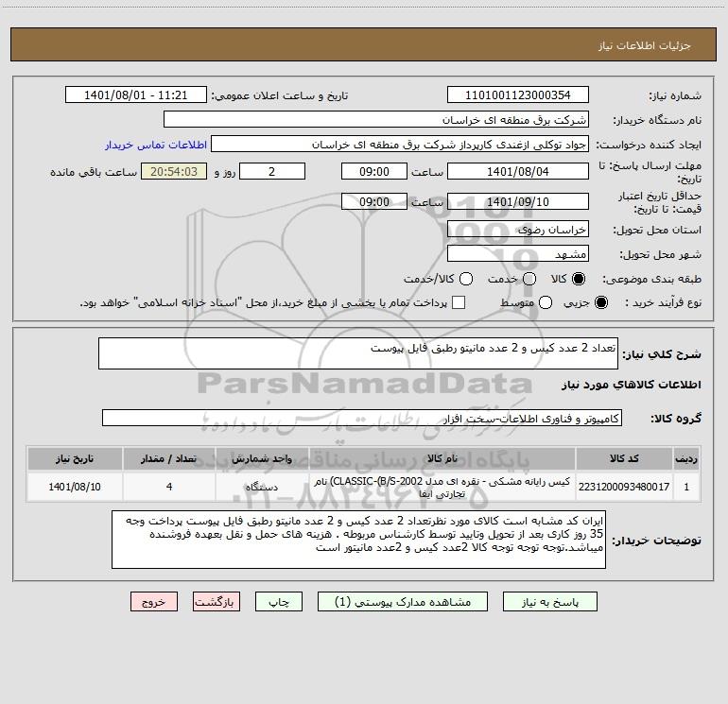Click the اطلاعات کالاهای مورد نیاز section title
Screen dimensions: 728x704
pyautogui.click(x=631, y=385)
